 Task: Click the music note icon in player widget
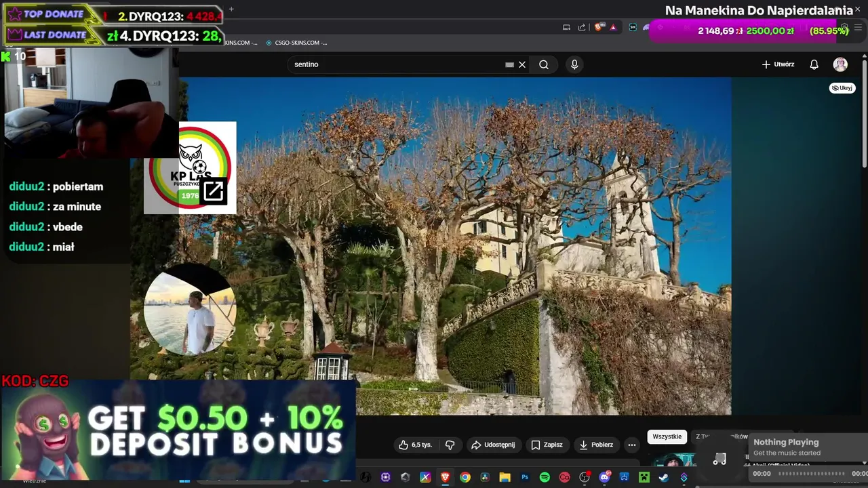[x=719, y=459]
